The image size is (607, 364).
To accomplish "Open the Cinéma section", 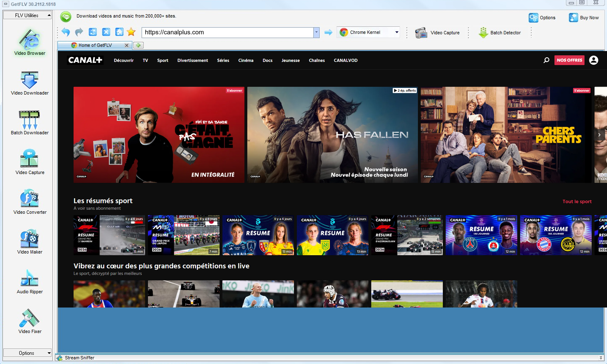I will coord(246,60).
